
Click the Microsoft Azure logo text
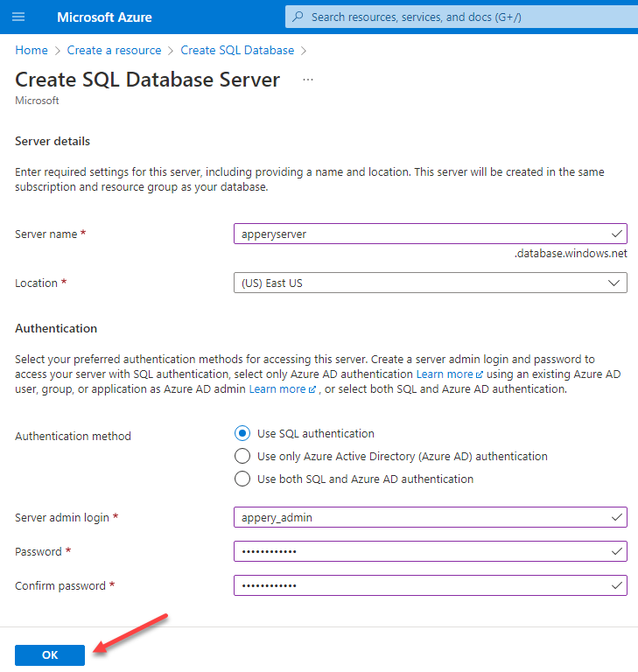(x=104, y=17)
